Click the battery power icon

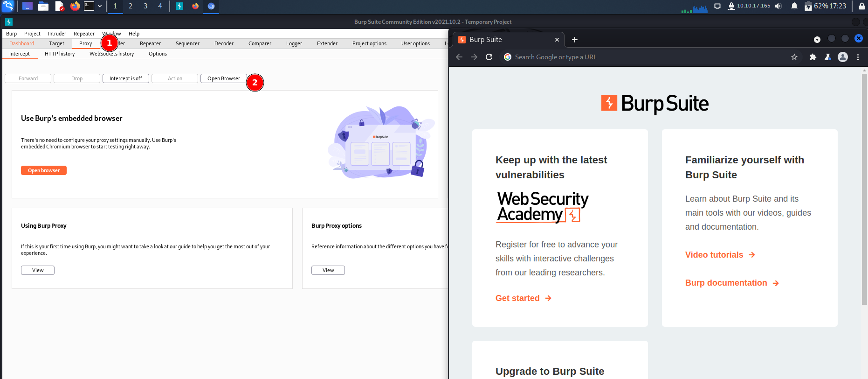point(808,6)
